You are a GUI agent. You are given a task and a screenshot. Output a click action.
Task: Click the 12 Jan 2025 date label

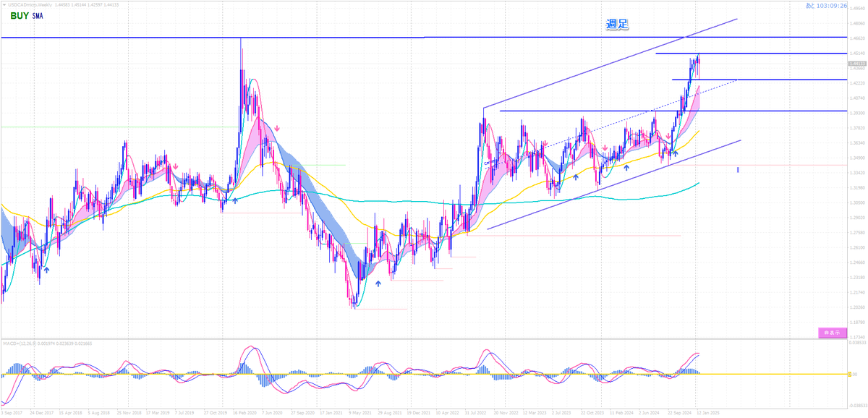click(708, 414)
